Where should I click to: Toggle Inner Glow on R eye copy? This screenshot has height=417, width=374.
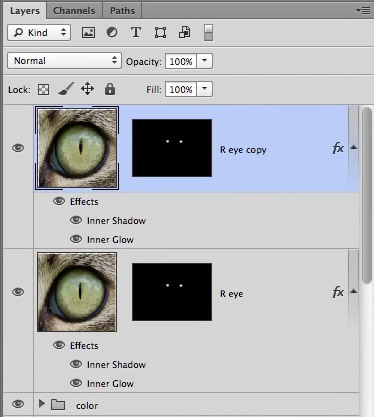(76, 239)
